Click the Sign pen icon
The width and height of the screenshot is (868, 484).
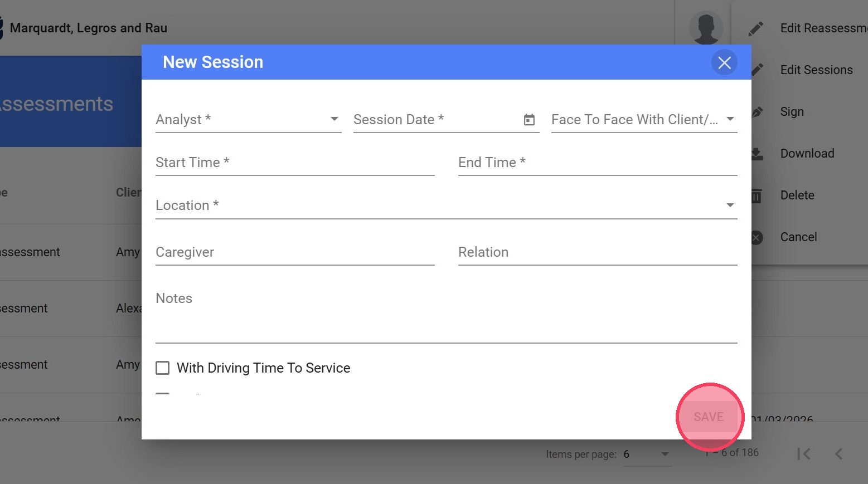[757, 112]
